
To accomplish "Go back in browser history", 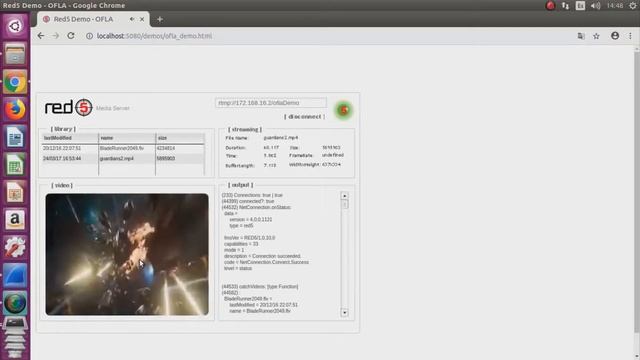I will 40,36.
